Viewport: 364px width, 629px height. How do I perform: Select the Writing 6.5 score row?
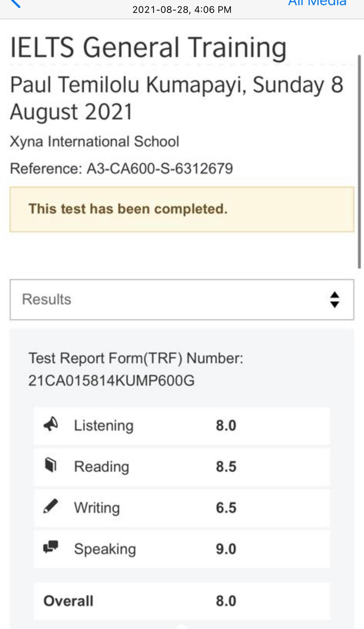(x=182, y=508)
